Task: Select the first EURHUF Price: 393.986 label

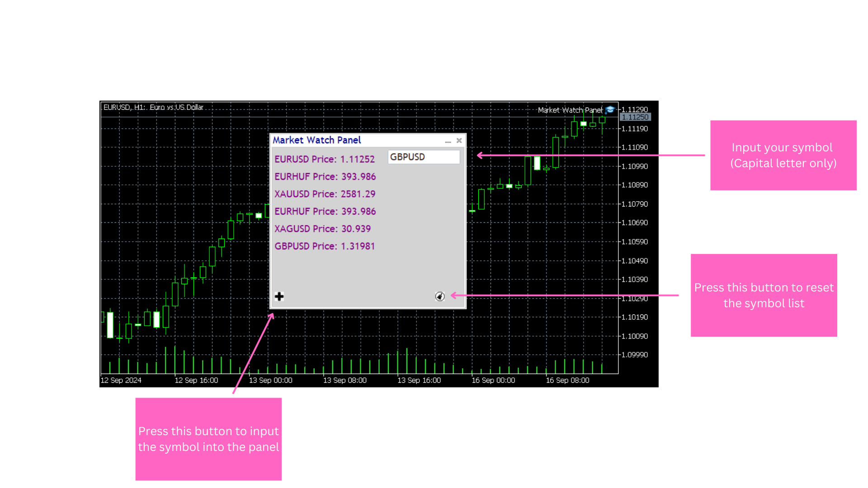Action: click(325, 176)
